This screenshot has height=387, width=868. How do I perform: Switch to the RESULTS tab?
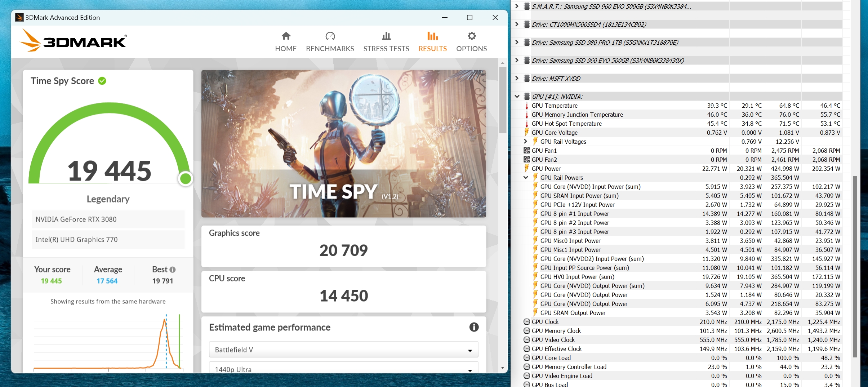tap(432, 42)
